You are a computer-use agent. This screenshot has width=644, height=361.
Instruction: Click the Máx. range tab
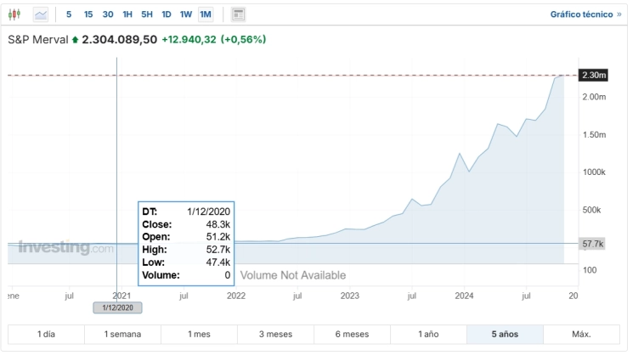pyautogui.click(x=581, y=335)
